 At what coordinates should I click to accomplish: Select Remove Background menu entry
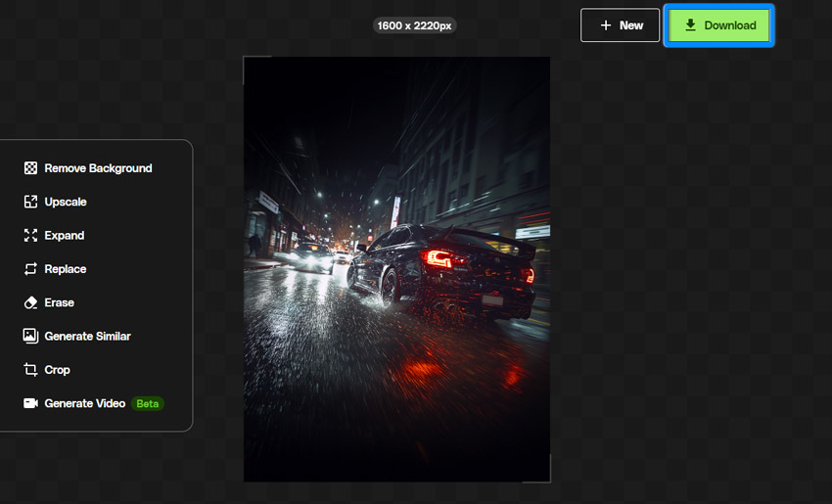(x=98, y=168)
